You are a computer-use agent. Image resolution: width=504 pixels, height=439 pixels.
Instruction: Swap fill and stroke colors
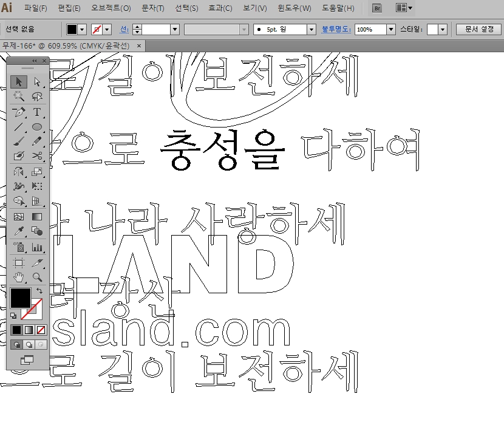pyautogui.click(x=39, y=291)
